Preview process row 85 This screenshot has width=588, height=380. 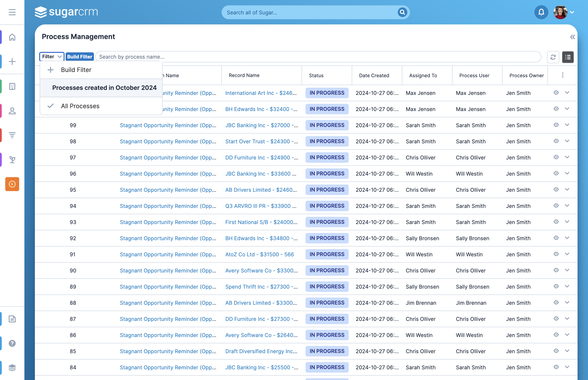click(x=556, y=351)
